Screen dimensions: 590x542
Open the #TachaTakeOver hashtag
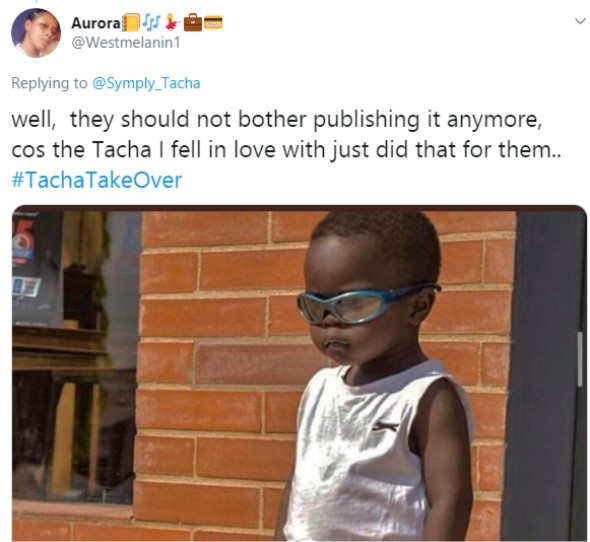tap(97, 180)
